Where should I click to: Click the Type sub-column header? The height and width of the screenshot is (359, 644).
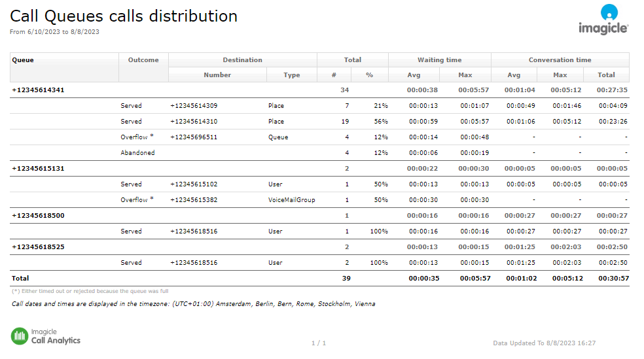(291, 75)
